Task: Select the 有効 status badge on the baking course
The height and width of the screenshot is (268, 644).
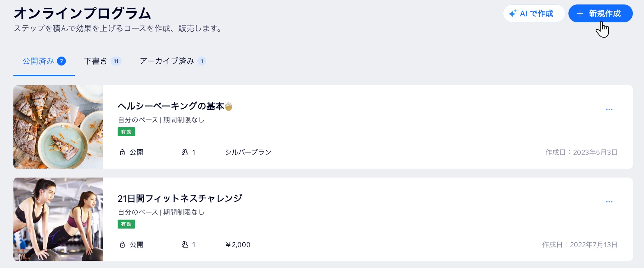Action: [126, 132]
